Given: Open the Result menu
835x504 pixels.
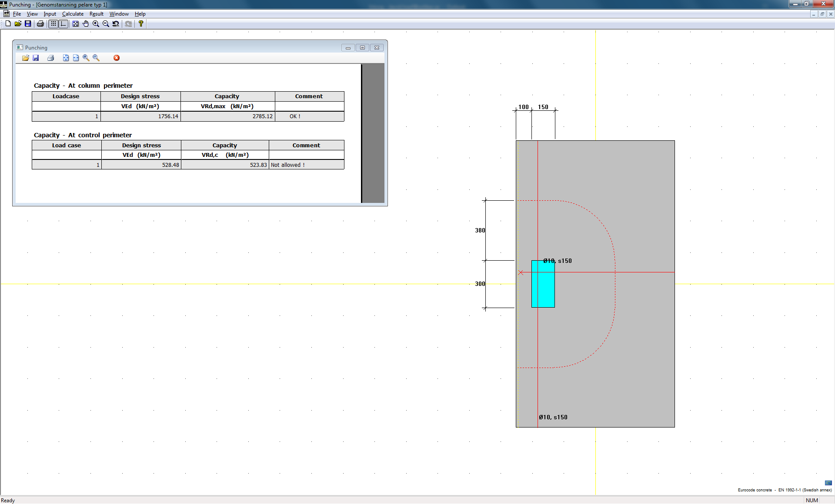Looking at the screenshot, I should click(96, 14).
